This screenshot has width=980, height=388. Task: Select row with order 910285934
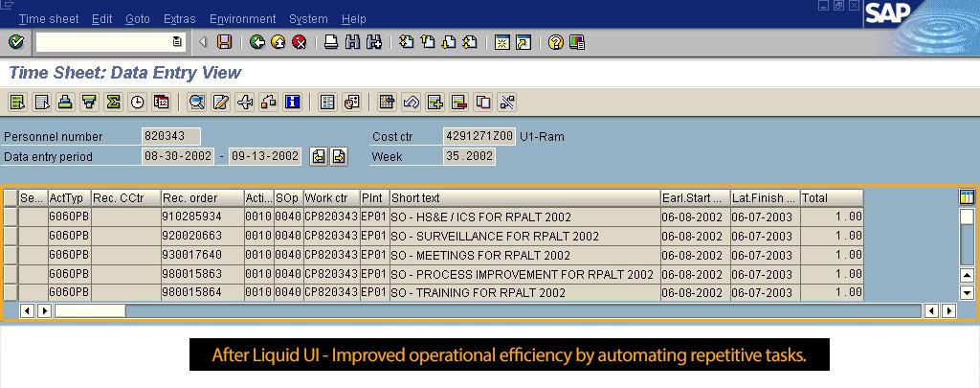coord(11,217)
